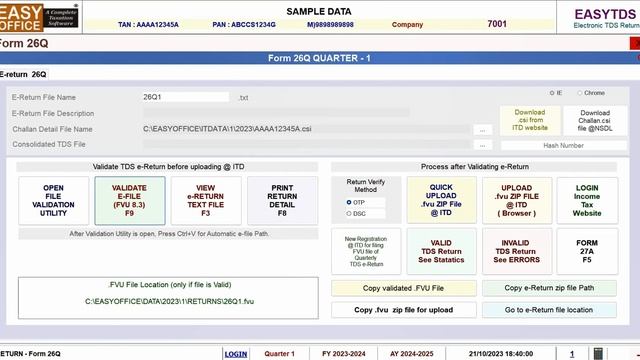
Task: Select the Chrome browser radio button
Action: [580, 93]
